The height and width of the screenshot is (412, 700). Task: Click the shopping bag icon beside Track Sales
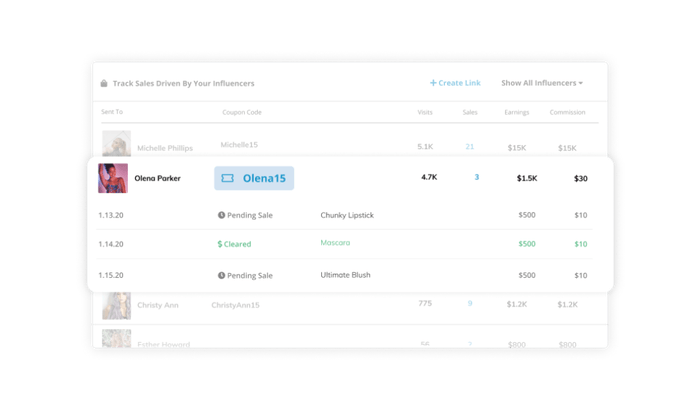[104, 83]
